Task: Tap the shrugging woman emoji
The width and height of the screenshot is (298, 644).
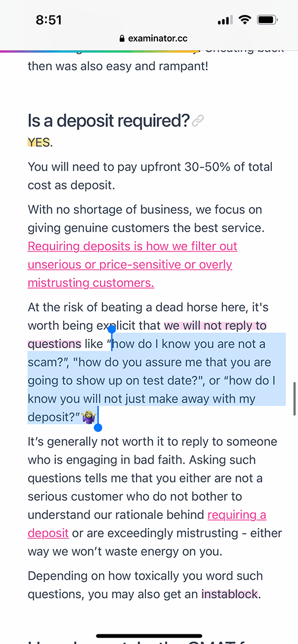Action: (x=88, y=418)
